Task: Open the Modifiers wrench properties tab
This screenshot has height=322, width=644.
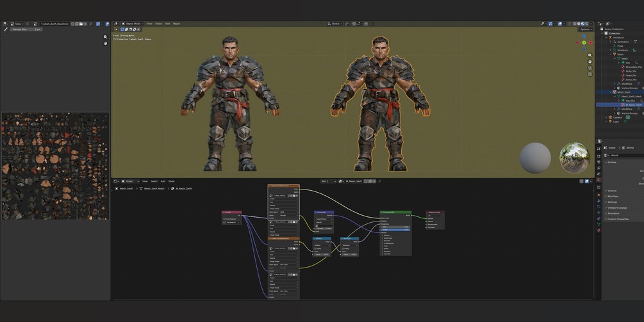Action: pyautogui.click(x=599, y=200)
